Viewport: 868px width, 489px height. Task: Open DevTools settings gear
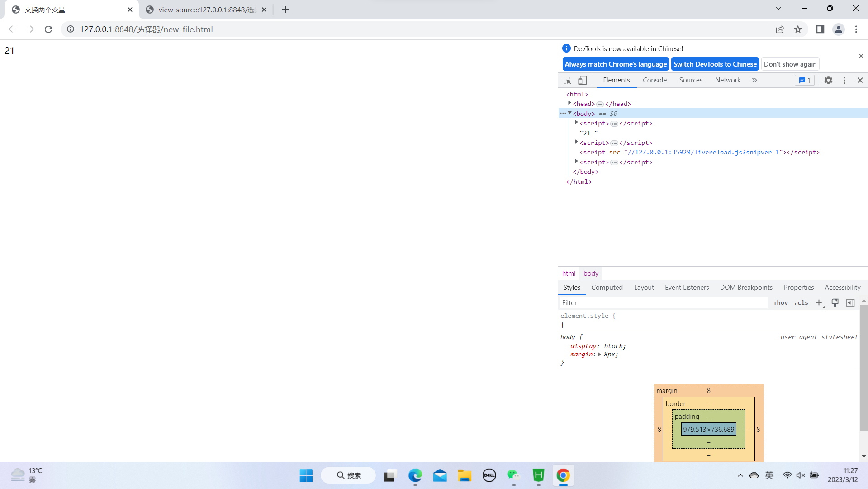[x=828, y=80]
